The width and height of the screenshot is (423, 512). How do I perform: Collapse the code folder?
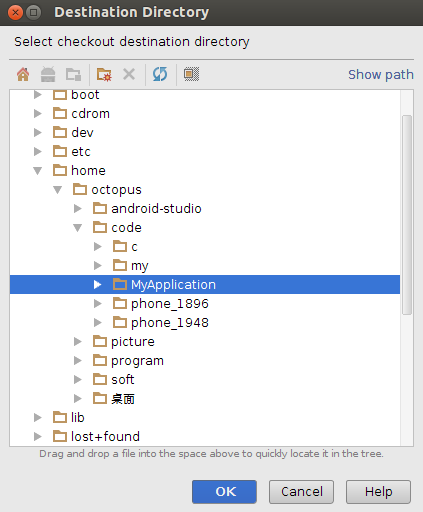[78, 228]
